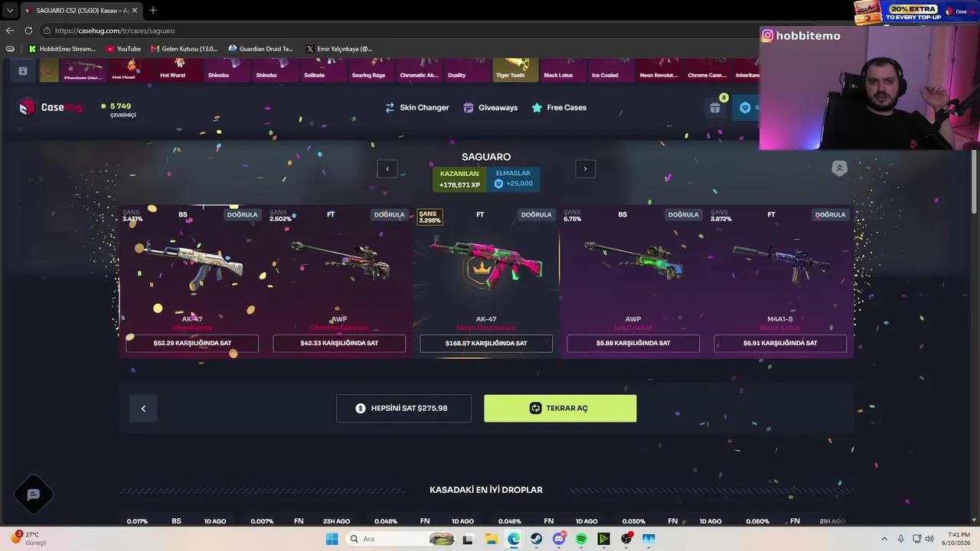Viewport: 980px width, 551px height.
Task: Show hidden system tray icons
Action: (884, 539)
